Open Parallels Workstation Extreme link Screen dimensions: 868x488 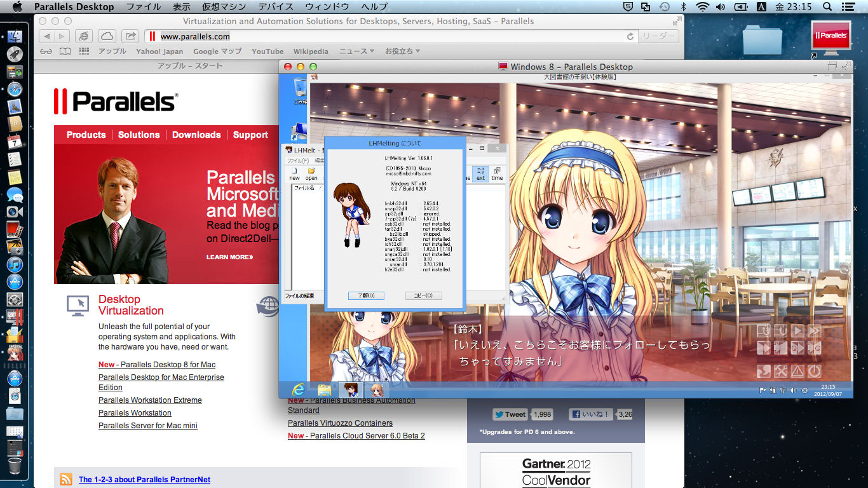click(x=150, y=400)
